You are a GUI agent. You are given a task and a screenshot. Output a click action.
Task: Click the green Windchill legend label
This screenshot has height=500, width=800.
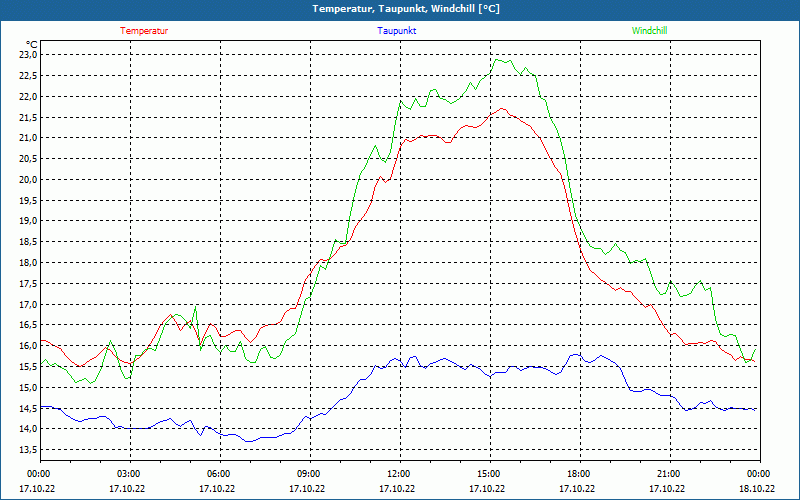tap(650, 30)
